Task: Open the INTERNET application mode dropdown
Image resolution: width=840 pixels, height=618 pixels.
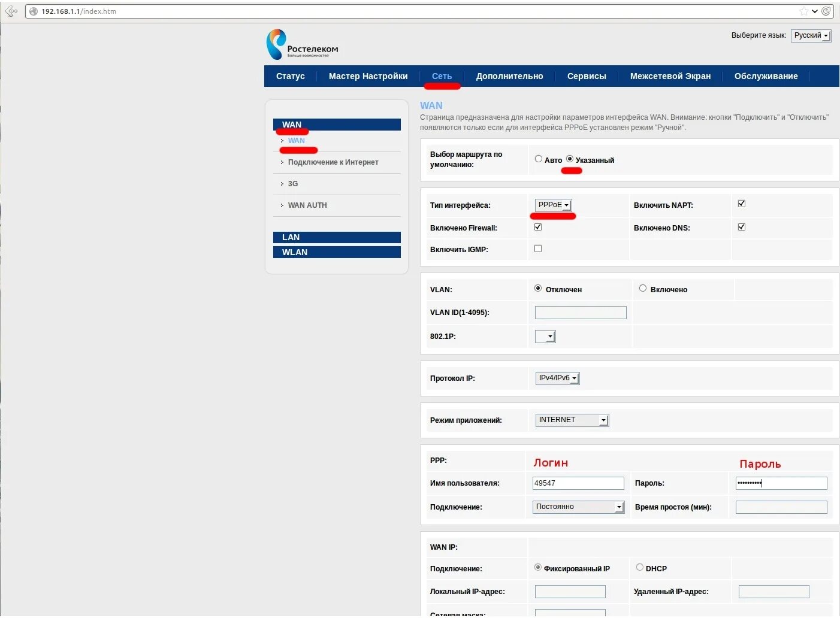Action: [x=572, y=420]
